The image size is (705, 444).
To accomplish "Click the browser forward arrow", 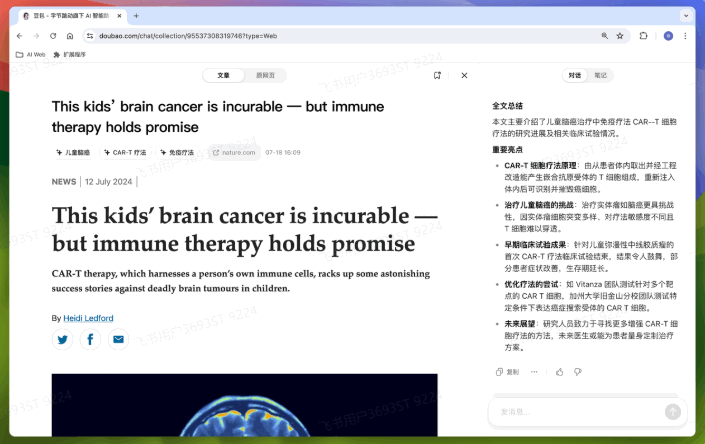I will [36, 36].
